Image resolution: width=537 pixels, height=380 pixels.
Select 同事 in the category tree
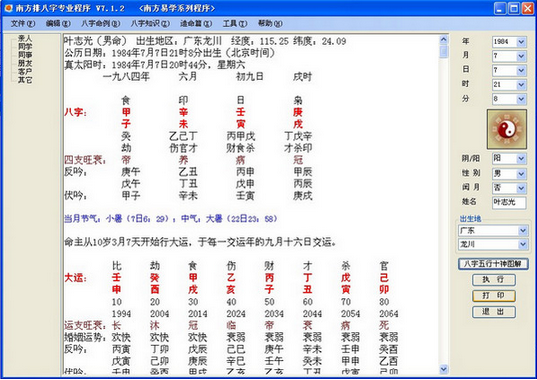[x=25, y=55]
